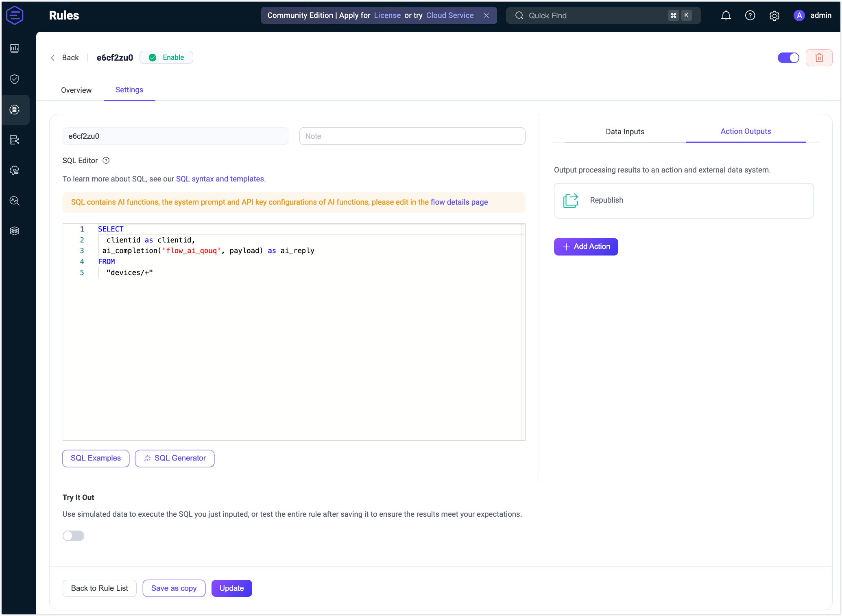This screenshot has height=616, width=842.
Task: Click the Quick Find search icon
Action: tap(519, 15)
